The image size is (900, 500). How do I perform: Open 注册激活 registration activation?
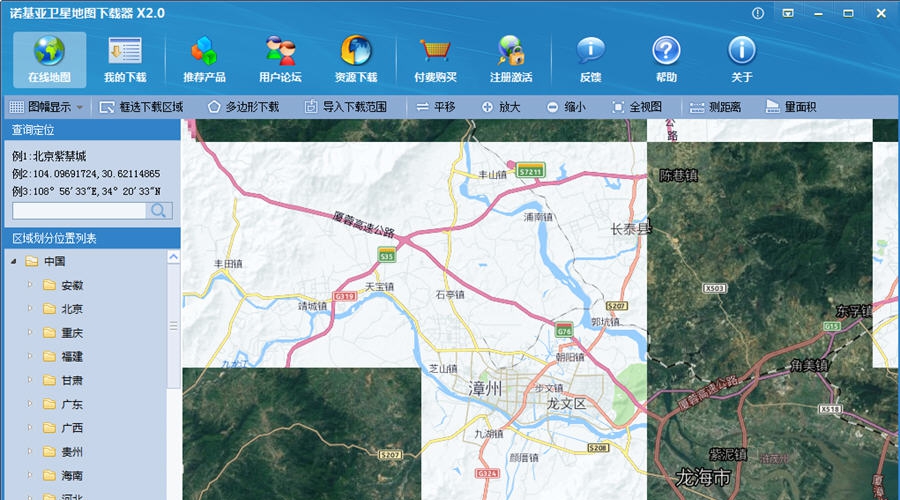pos(511,60)
